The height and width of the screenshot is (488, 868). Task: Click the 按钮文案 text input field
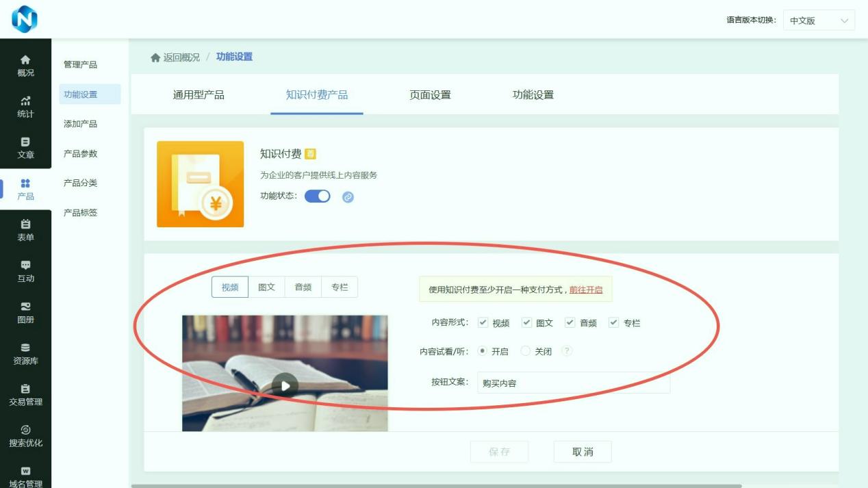point(573,383)
